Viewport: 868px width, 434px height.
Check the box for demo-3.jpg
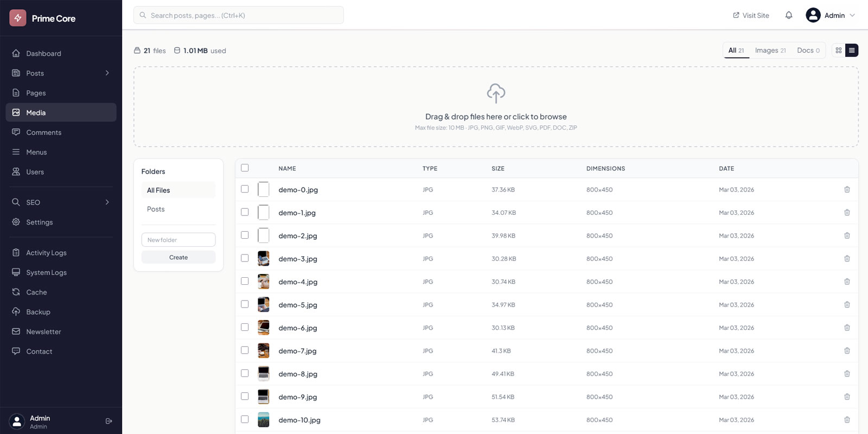(x=245, y=258)
